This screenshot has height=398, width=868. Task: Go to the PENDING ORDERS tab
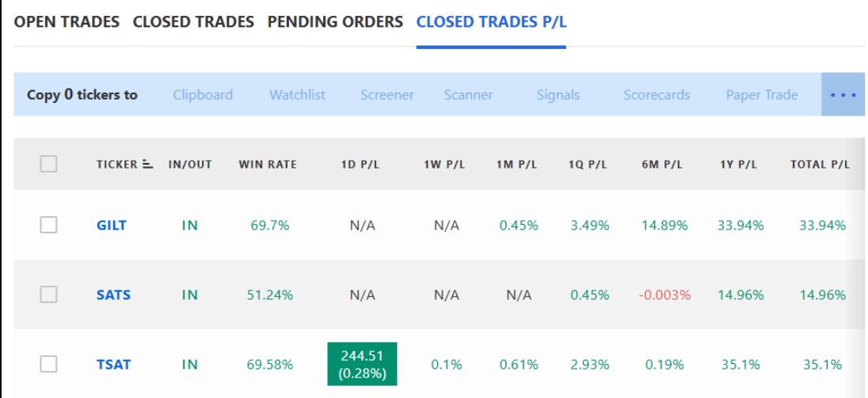(336, 22)
